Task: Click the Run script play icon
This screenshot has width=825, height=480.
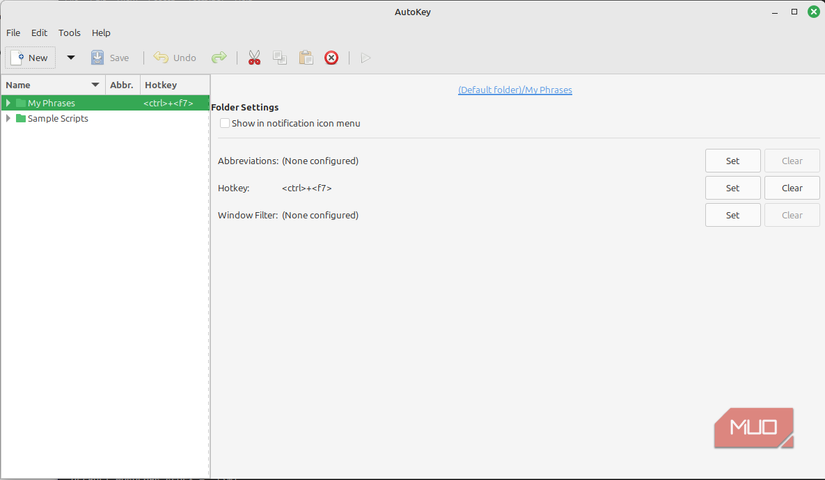Action: (x=366, y=57)
